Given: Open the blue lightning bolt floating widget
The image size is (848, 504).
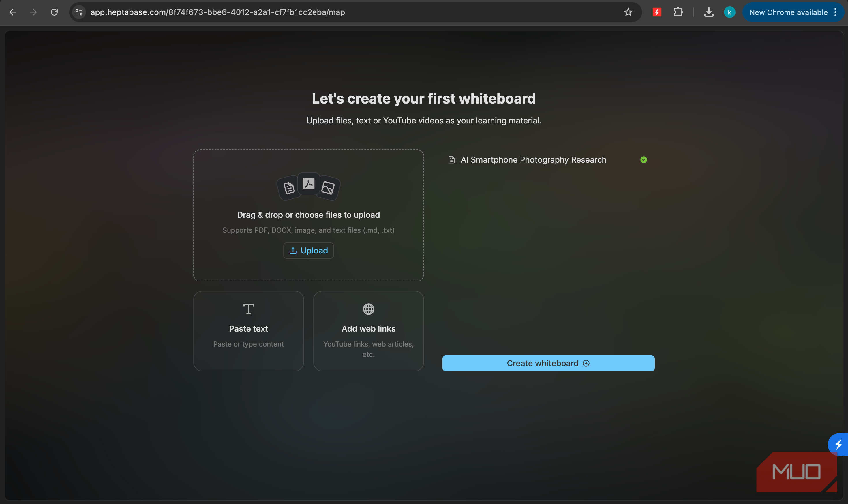Looking at the screenshot, I should pos(838,445).
